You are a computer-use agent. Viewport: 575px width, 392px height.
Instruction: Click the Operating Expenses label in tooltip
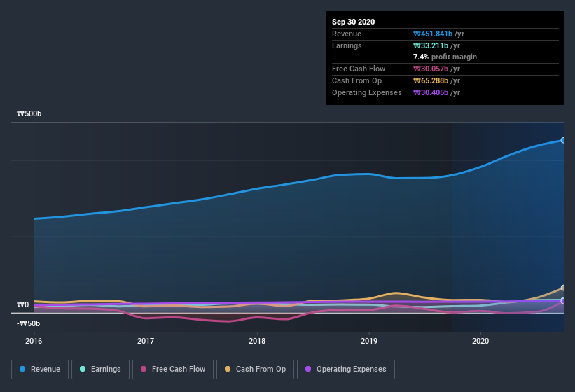click(x=367, y=92)
